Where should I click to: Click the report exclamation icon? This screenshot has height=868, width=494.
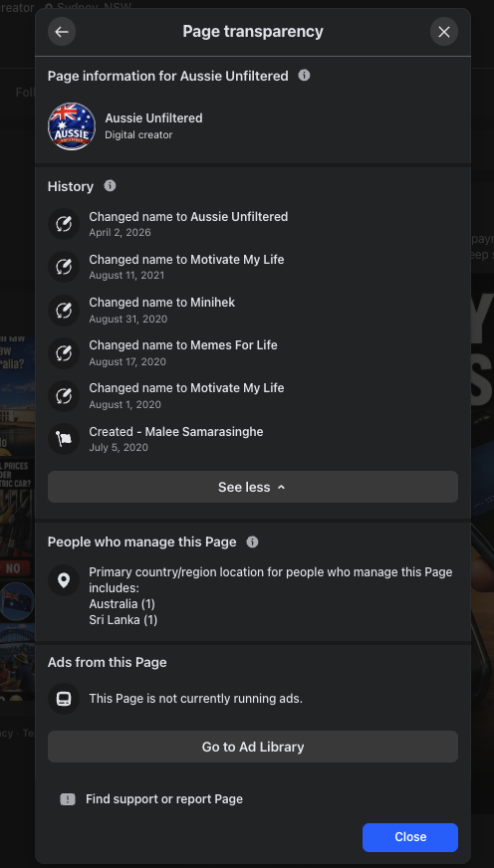point(68,799)
